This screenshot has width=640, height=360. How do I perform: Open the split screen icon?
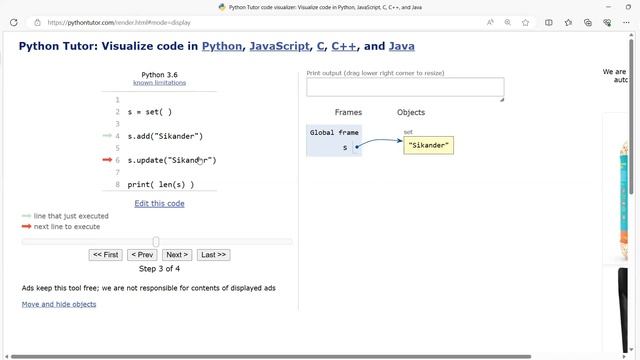point(549,22)
